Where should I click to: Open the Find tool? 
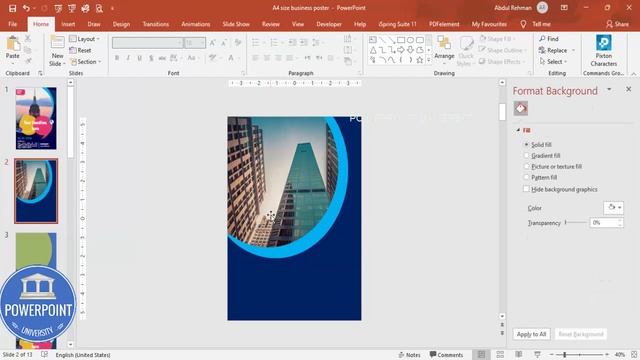pos(549,39)
